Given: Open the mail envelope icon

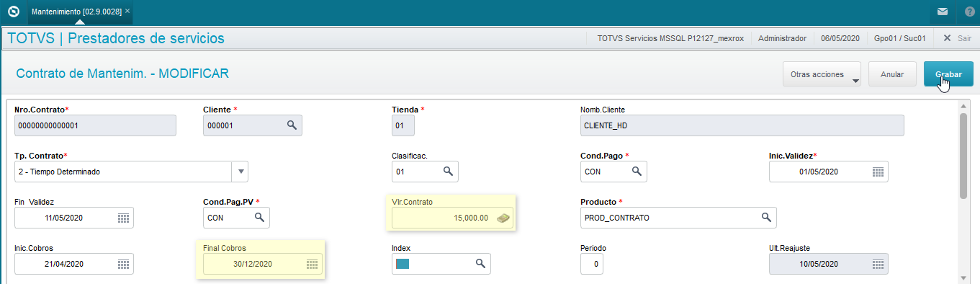Looking at the screenshot, I should (x=942, y=12).
